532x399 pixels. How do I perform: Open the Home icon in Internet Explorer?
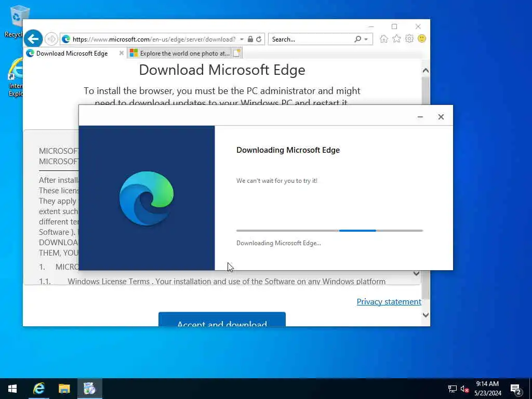click(x=384, y=38)
